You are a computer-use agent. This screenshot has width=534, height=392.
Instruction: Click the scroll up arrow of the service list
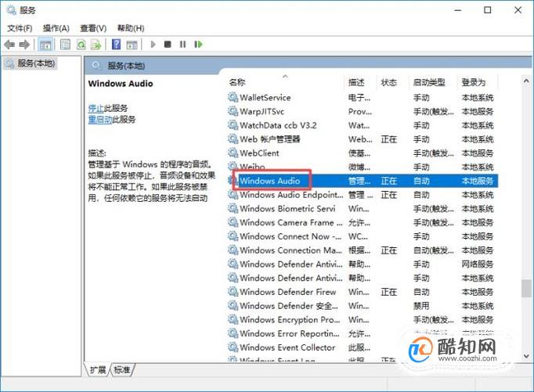click(x=526, y=81)
